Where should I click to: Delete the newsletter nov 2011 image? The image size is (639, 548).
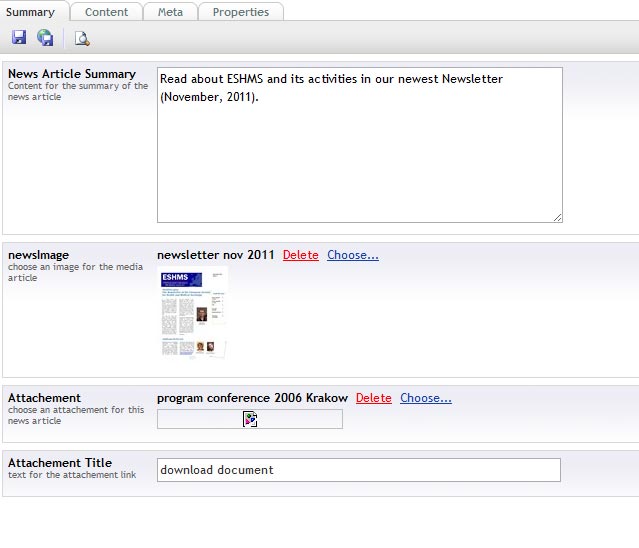pos(300,255)
